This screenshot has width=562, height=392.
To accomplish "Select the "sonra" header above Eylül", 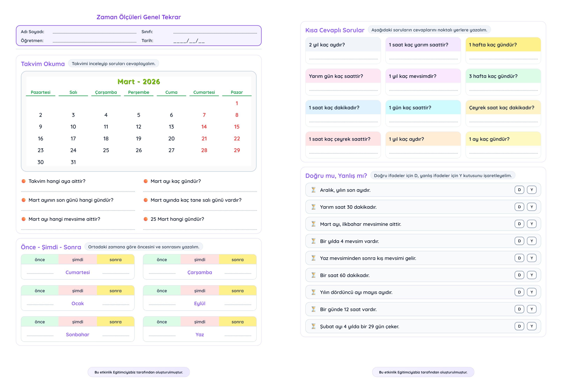I will (237, 291).
